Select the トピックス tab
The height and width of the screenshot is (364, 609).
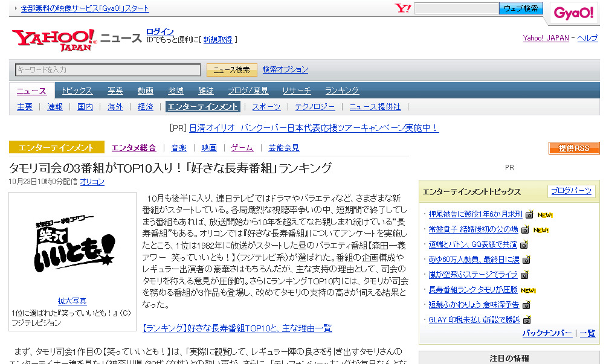77,91
